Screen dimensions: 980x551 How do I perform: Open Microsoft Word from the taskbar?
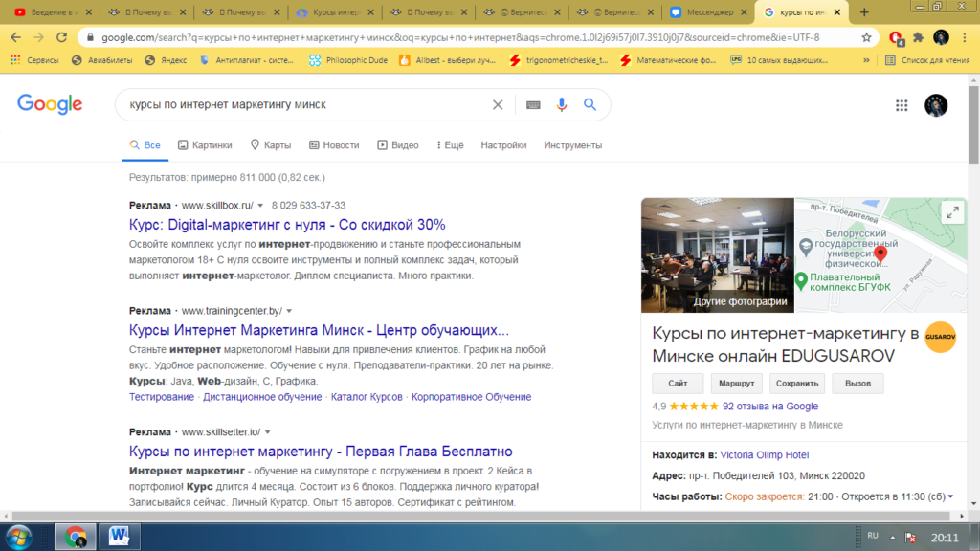(120, 537)
